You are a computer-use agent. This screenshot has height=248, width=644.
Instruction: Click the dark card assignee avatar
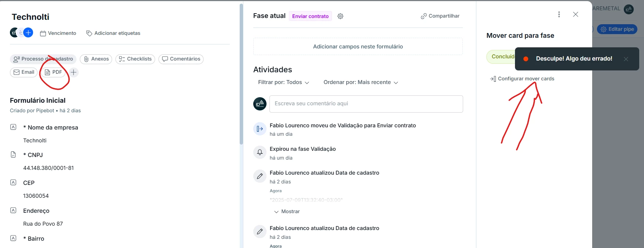[x=15, y=33]
